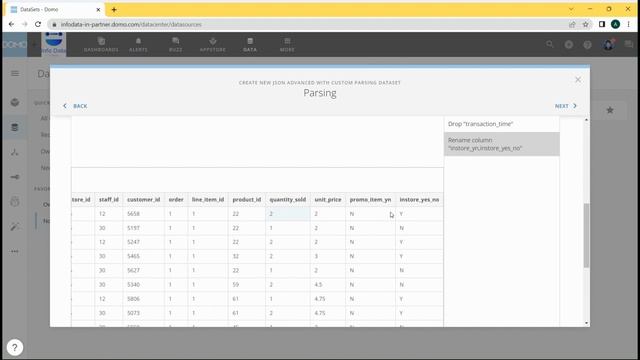This screenshot has height=360, width=640.
Task: Proceed with the NEXT button
Action: click(x=566, y=106)
